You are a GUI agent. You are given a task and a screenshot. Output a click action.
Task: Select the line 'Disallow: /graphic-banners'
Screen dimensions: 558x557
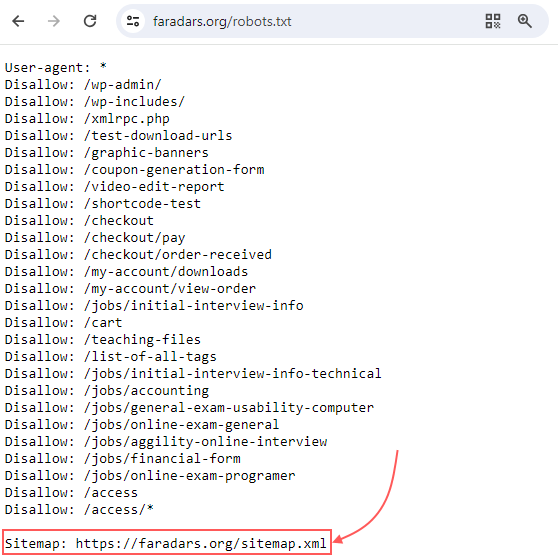tap(107, 153)
